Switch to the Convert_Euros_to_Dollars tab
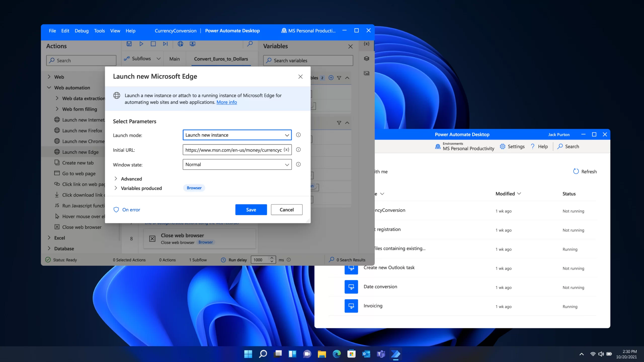The image size is (644, 362). coord(221,59)
